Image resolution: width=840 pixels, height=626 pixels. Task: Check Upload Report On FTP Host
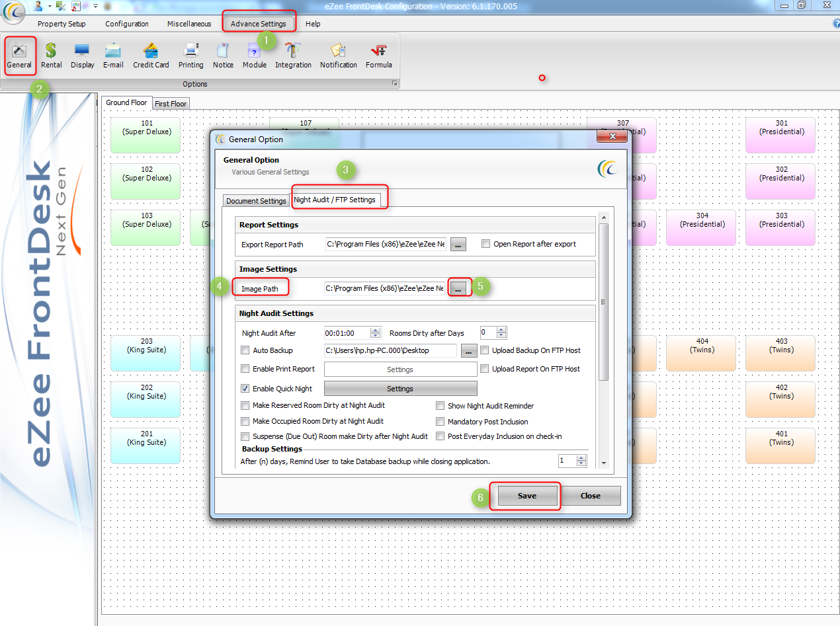pyautogui.click(x=485, y=369)
